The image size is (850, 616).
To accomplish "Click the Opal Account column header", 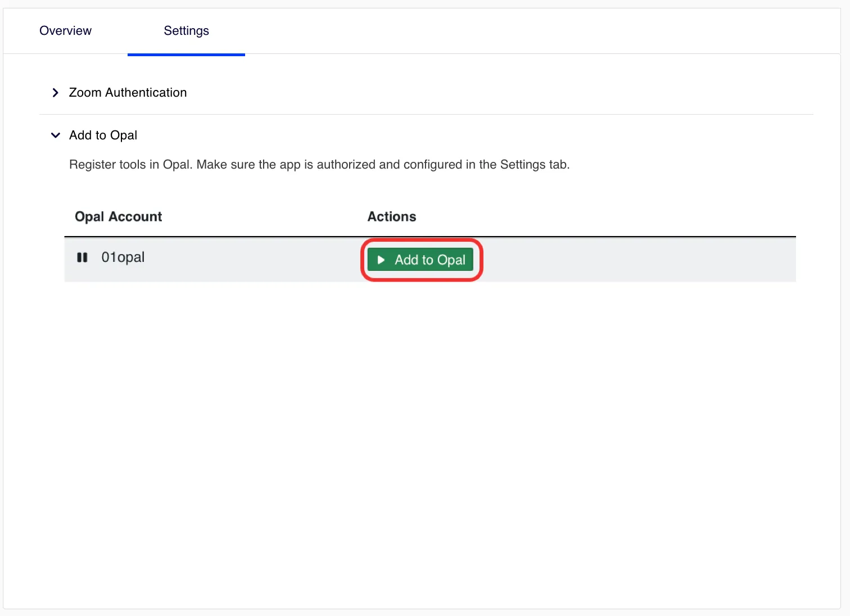I will [118, 217].
